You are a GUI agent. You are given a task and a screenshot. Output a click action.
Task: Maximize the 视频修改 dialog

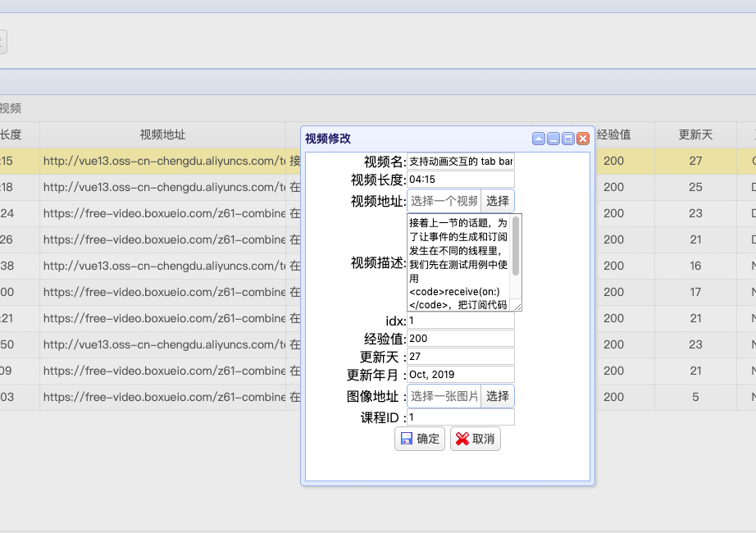click(x=568, y=139)
